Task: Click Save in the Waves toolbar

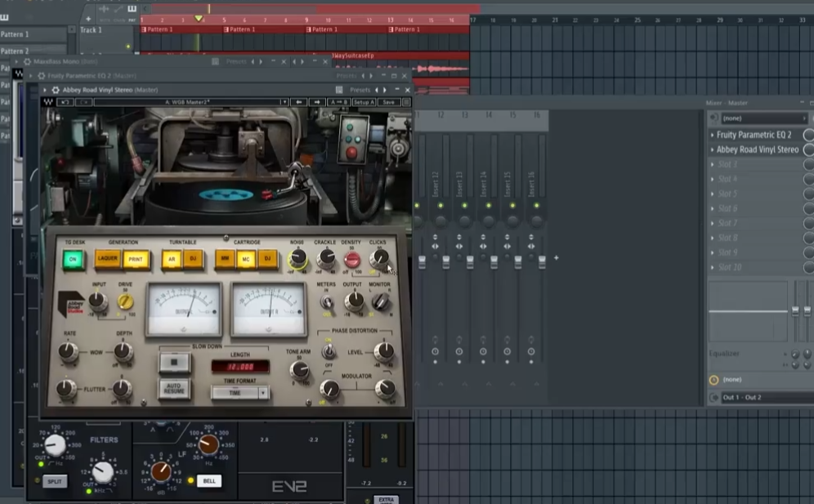Action: click(x=388, y=102)
